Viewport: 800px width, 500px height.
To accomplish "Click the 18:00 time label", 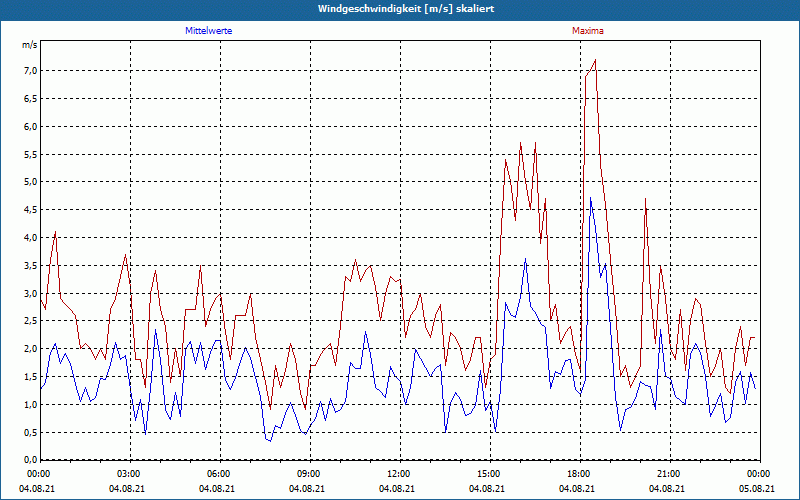I will pos(577,474).
